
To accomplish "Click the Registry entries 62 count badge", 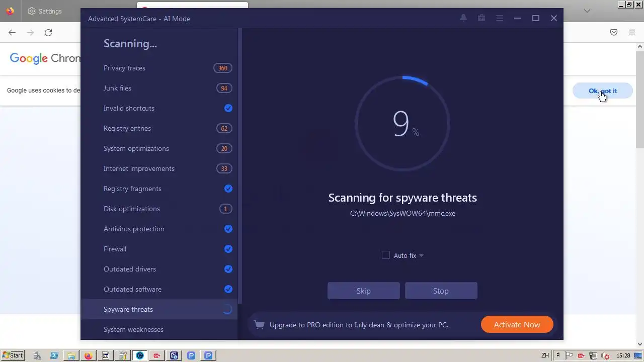I will [x=224, y=128].
